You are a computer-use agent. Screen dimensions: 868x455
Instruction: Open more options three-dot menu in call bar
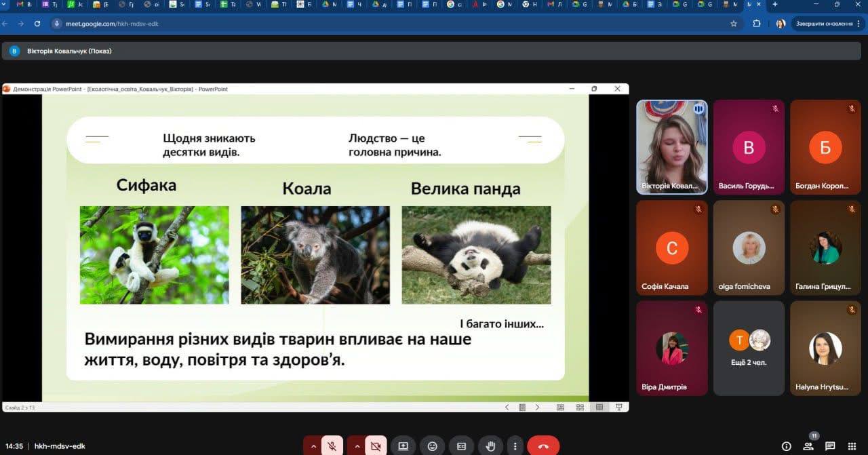click(515, 446)
